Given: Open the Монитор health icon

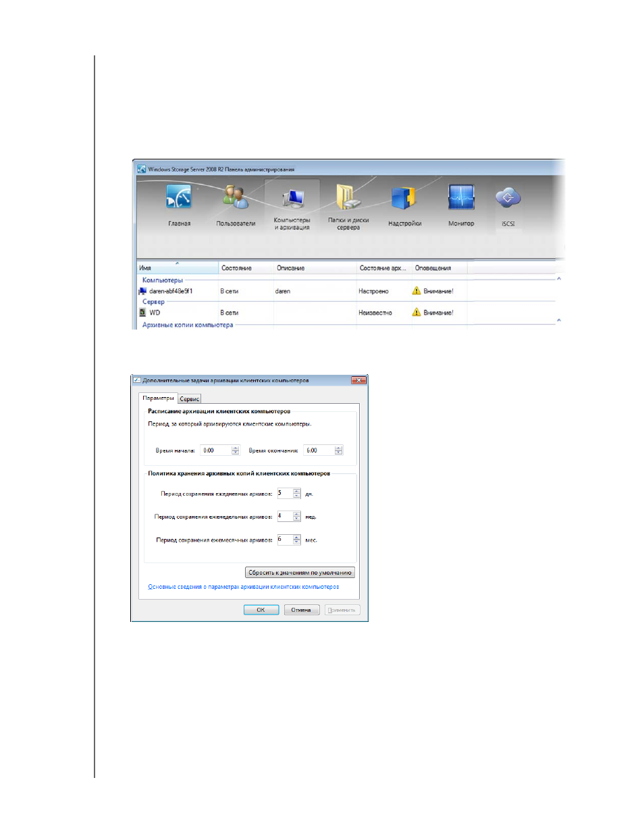Looking at the screenshot, I should (x=461, y=198).
